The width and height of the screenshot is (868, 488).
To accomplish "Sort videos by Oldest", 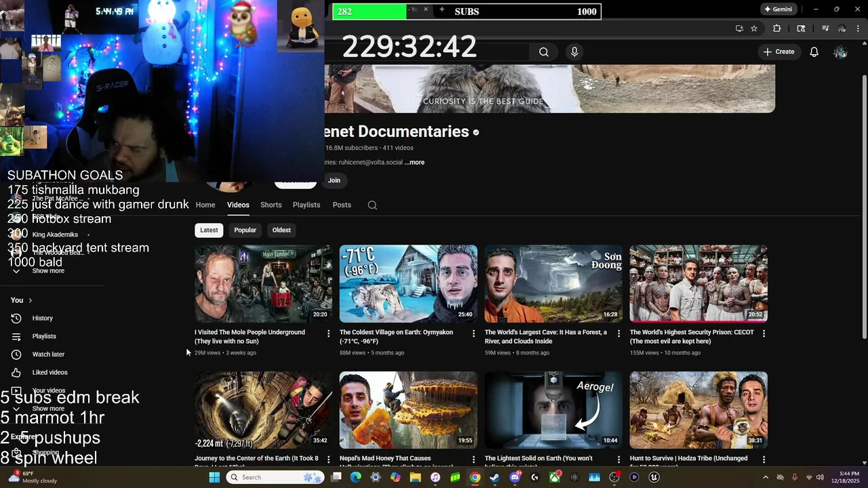I will pos(281,230).
